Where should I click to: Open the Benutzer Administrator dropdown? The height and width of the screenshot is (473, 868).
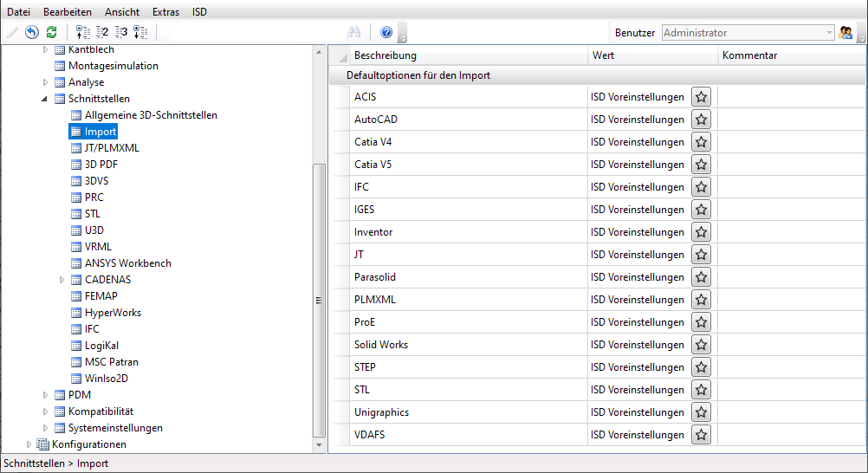pos(748,33)
